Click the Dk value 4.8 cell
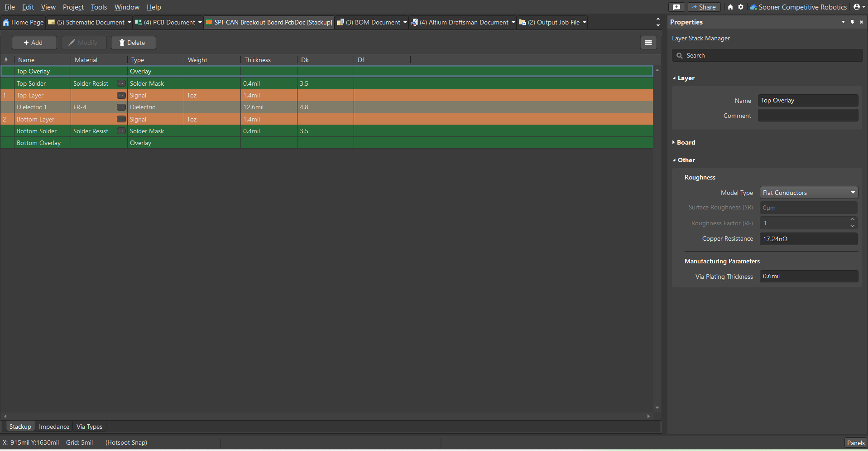This screenshot has width=868, height=451. 325,107
